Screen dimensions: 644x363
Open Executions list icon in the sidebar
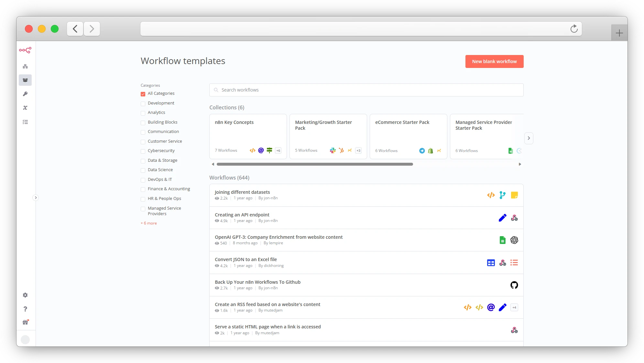25,122
